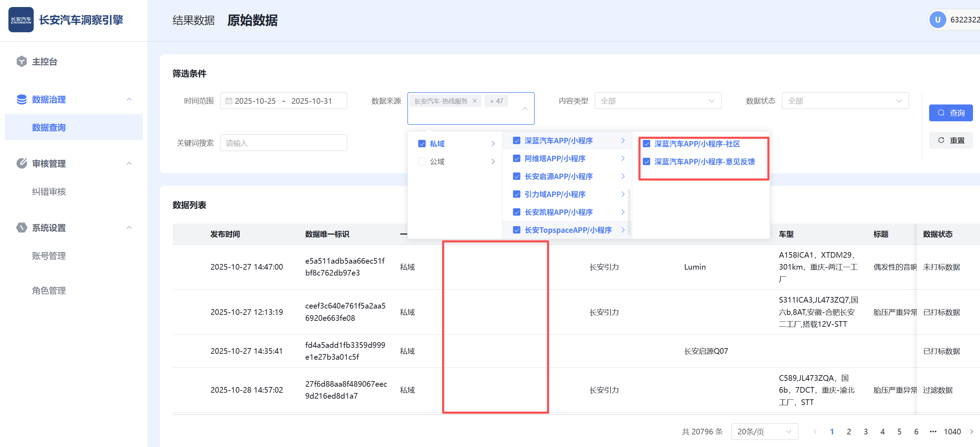This screenshot has height=447, width=980.
Task: Click the calendar icon in date range
Action: pos(229,101)
